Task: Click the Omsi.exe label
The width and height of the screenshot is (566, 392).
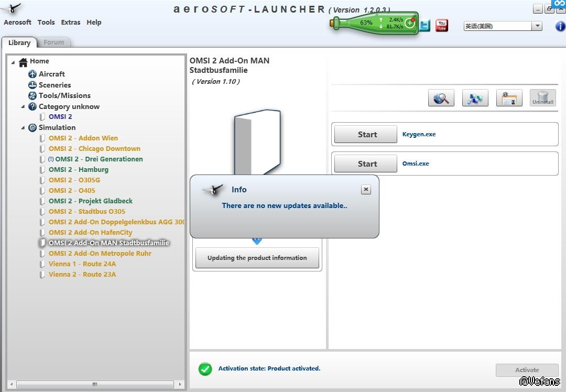Action: click(x=416, y=164)
